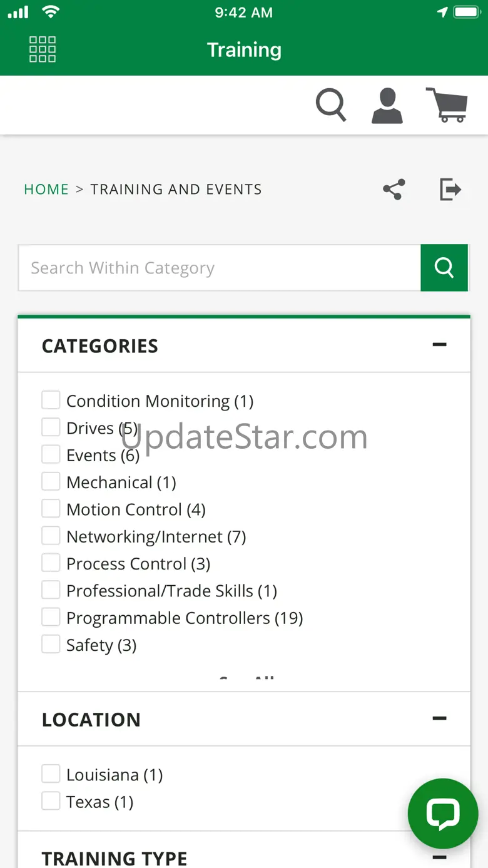
Task: Tap the magnifying glass search icon
Action: [331, 105]
